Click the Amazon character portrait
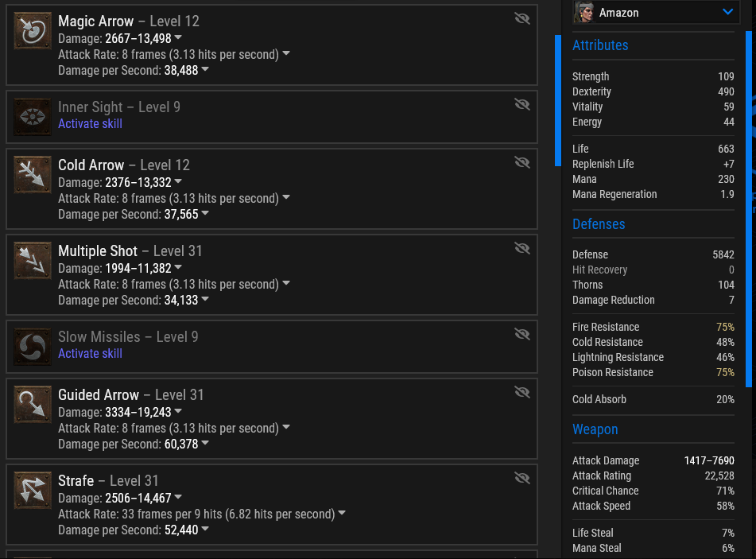This screenshot has height=559, width=756. 584,12
